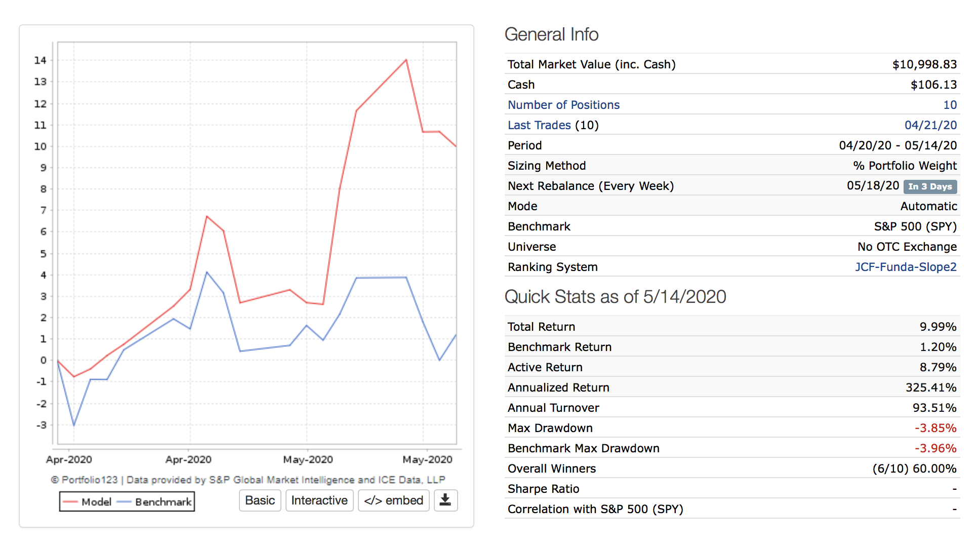Click the red Model legend entry
Viewport: 980px width, 543px height.
[x=87, y=502]
